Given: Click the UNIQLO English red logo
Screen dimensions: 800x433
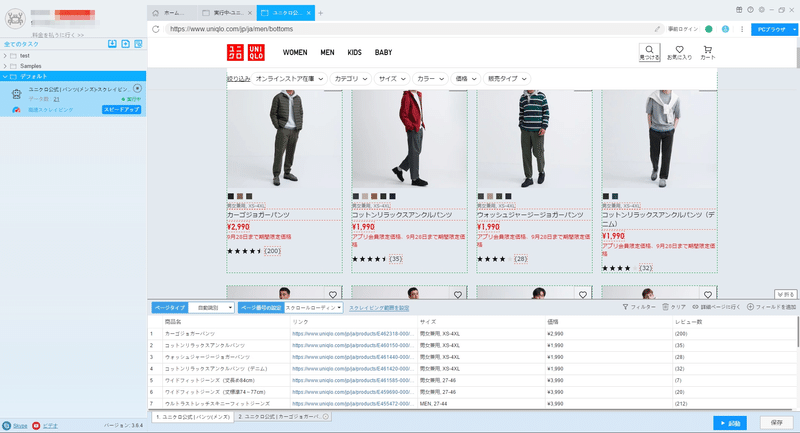Looking at the screenshot, I should 256,53.
